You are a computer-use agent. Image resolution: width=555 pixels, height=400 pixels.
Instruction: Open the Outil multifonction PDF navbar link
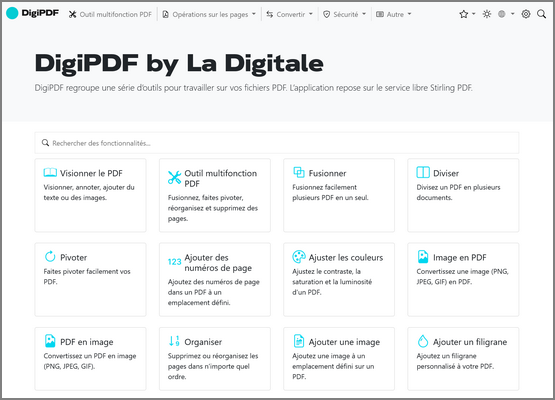coord(110,14)
